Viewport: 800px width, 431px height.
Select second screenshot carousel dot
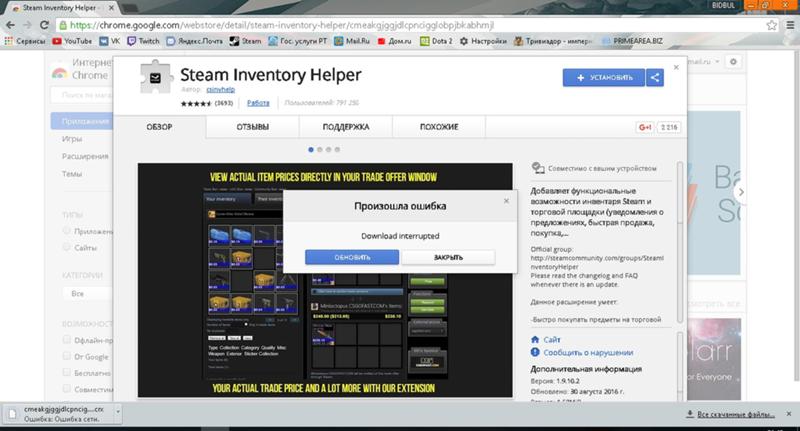click(x=320, y=149)
